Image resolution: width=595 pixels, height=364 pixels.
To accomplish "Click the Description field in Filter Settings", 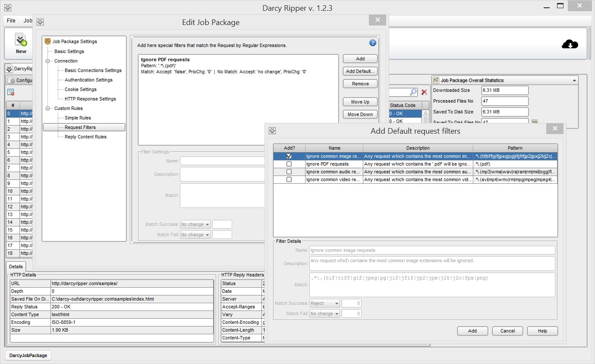I will 222,174.
